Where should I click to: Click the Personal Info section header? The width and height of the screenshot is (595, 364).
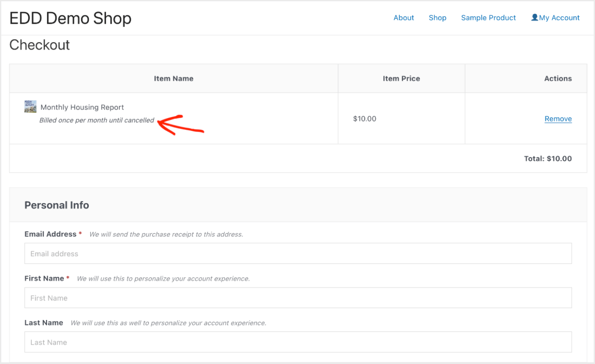pos(57,205)
